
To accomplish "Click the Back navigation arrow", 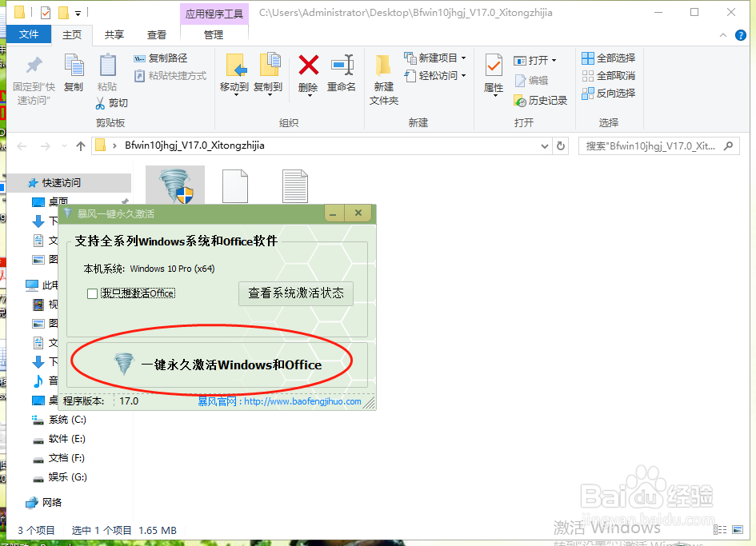I will [22, 146].
